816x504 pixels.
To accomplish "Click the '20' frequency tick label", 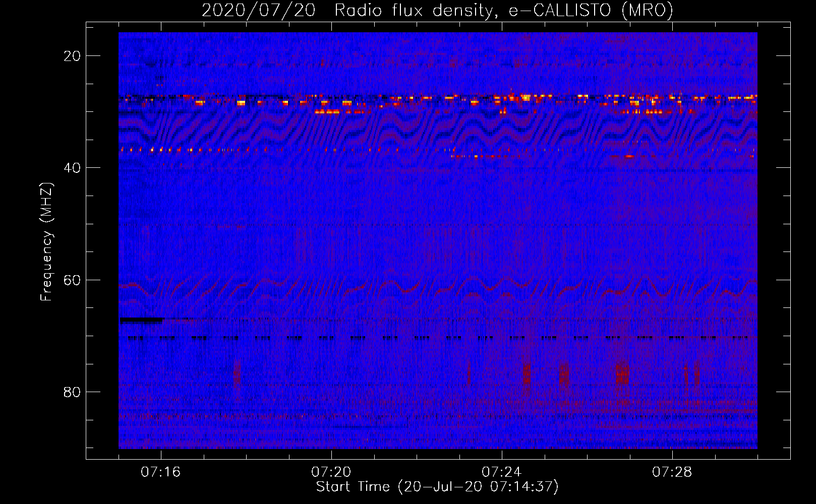I will point(72,56).
